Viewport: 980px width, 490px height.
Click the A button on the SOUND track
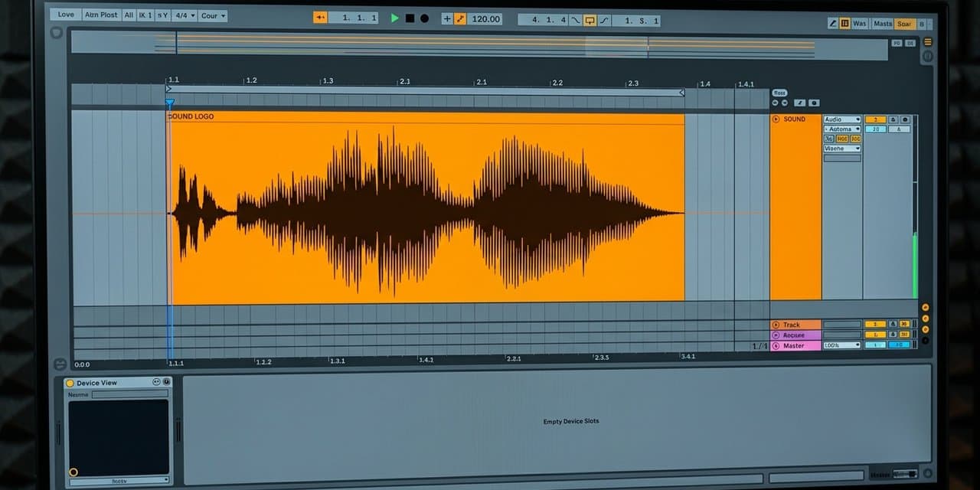899,129
